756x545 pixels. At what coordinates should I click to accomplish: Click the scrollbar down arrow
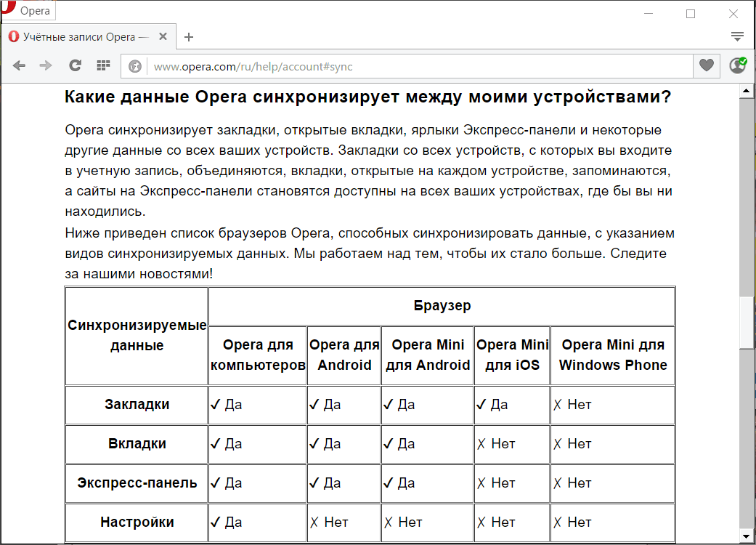pyautogui.click(x=747, y=536)
